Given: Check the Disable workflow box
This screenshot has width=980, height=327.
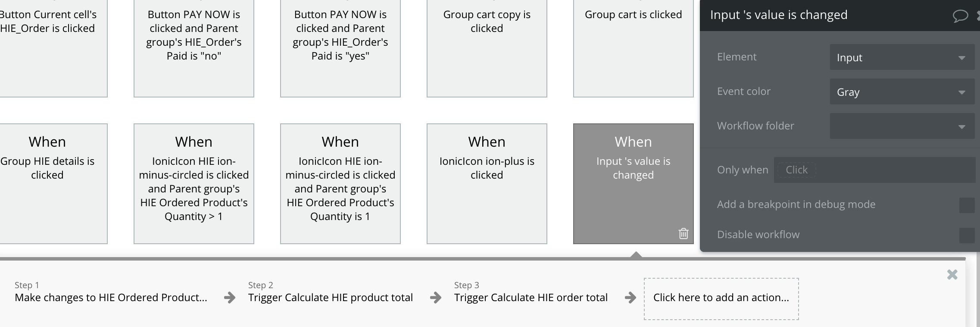Looking at the screenshot, I should (967, 235).
